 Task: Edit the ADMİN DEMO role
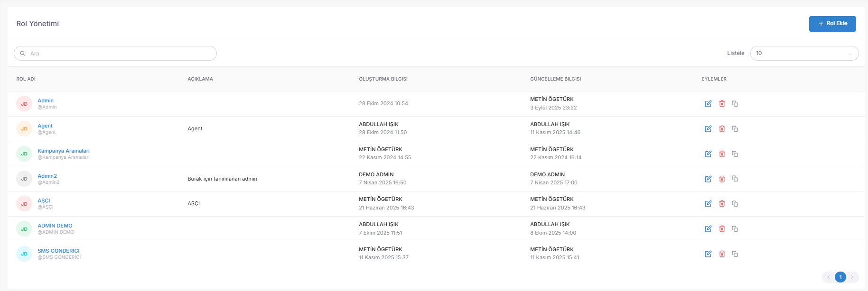708,229
